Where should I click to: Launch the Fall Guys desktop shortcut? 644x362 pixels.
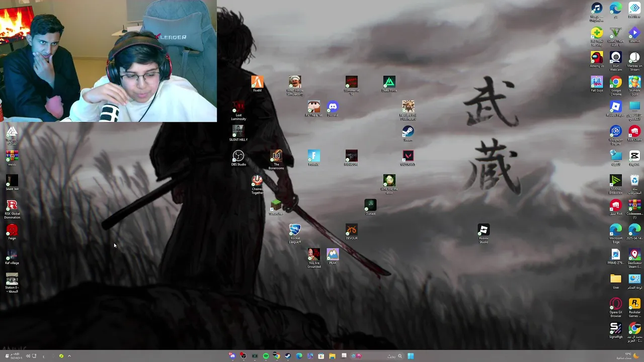point(597,83)
